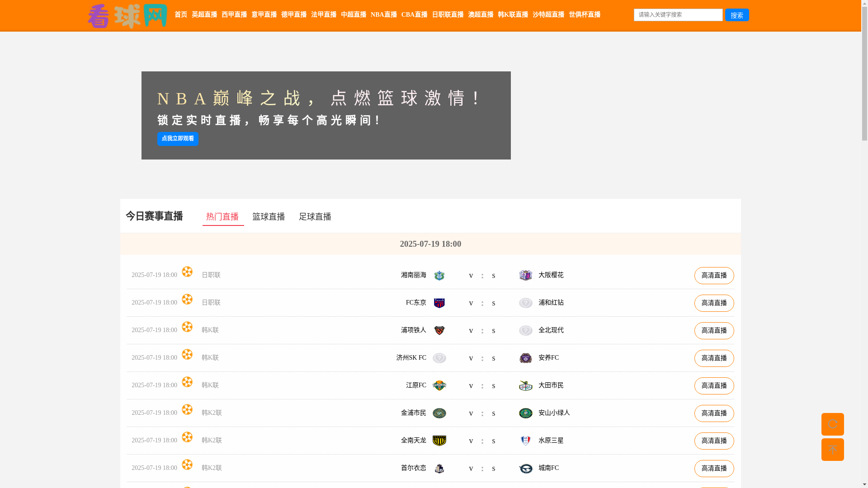
Task: Click 浦和红钻 placeholder crest
Action: (525, 303)
